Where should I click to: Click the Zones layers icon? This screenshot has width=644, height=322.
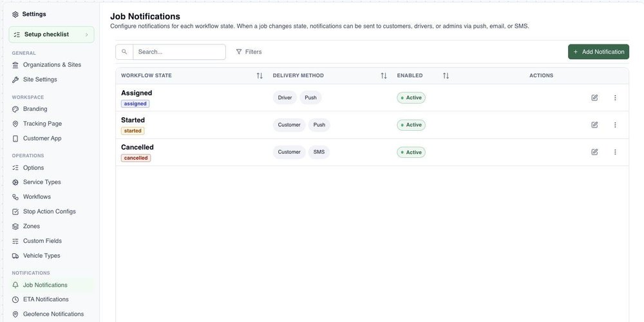[x=15, y=226]
